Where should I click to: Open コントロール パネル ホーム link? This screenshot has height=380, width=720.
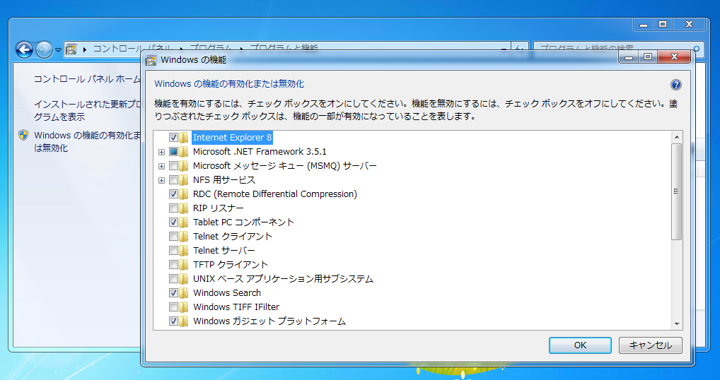click(87, 79)
